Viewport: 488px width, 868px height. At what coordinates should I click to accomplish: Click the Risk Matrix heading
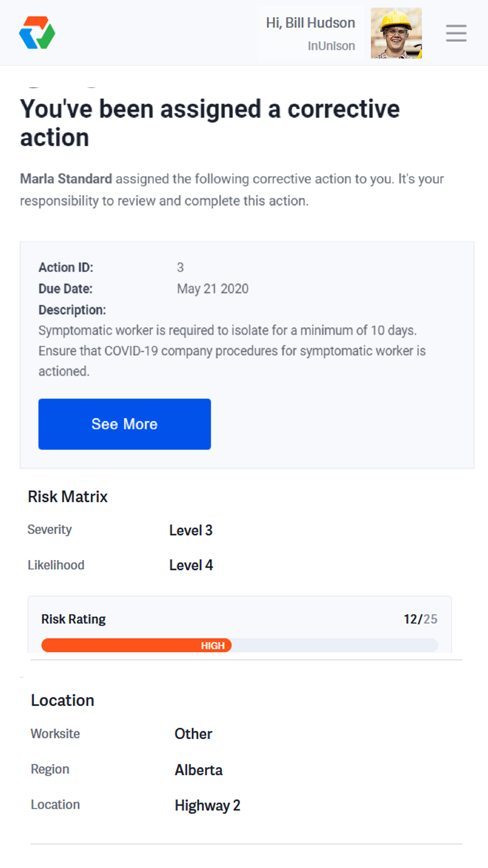click(x=68, y=497)
